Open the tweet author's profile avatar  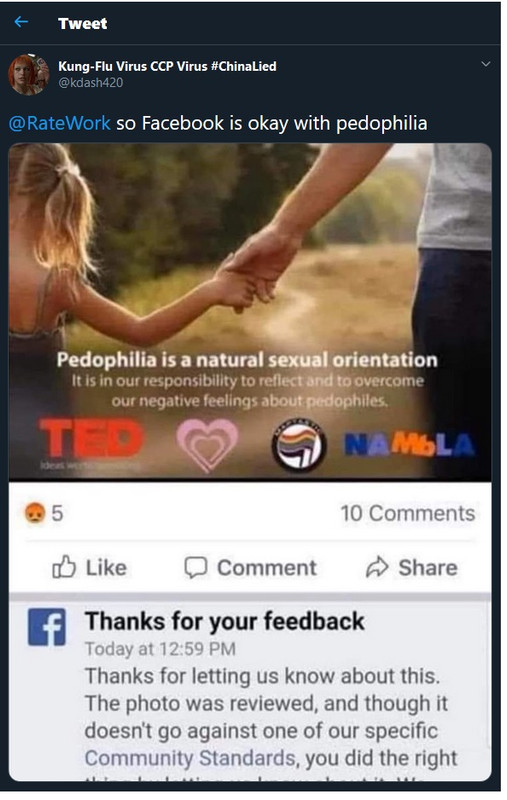point(29,74)
